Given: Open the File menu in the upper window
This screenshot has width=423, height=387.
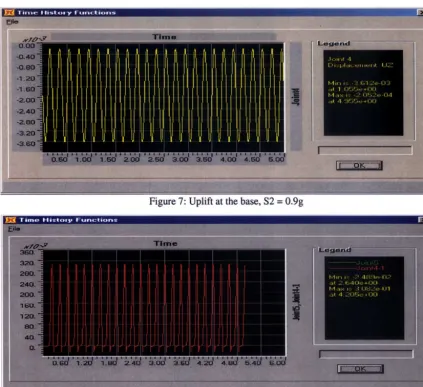Looking at the screenshot, I should 12,22.
